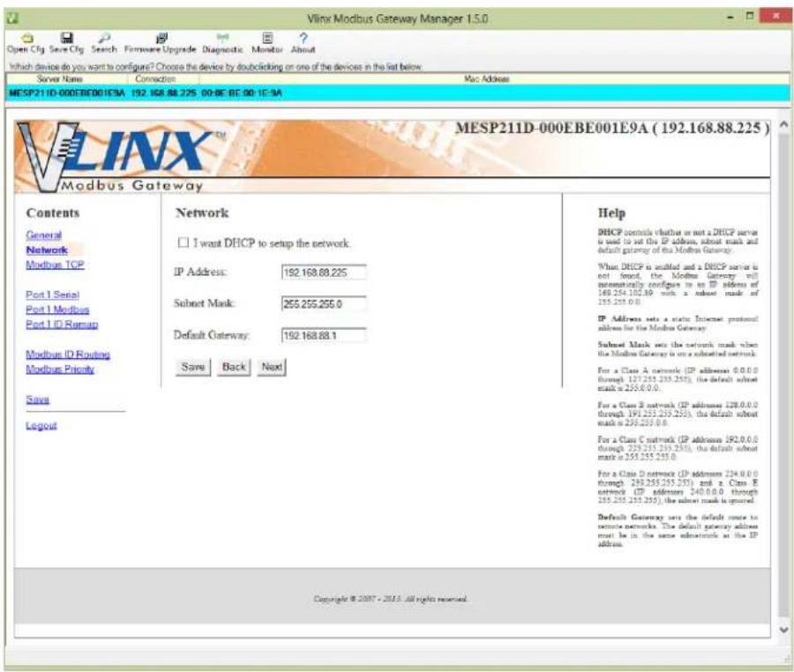Viewport: 794px width, 672px height.
Task: Run the Diagnostic tool
Action: pos(222,43)
